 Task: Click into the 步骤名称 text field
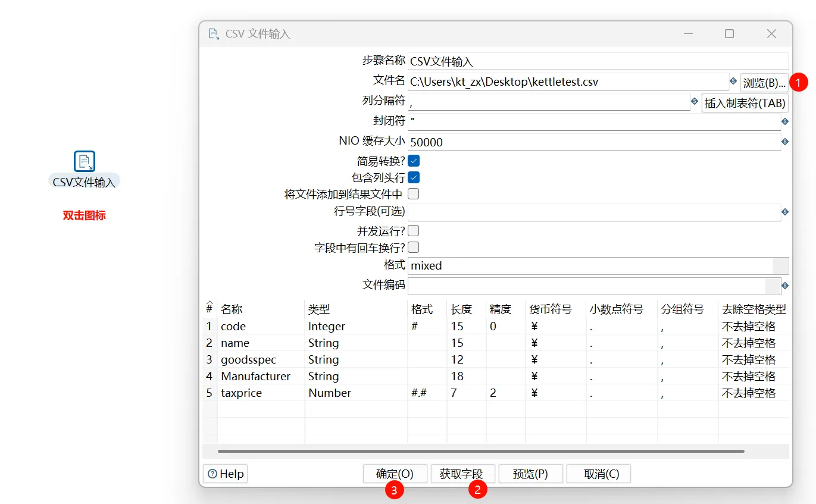[x=598, y=61]
